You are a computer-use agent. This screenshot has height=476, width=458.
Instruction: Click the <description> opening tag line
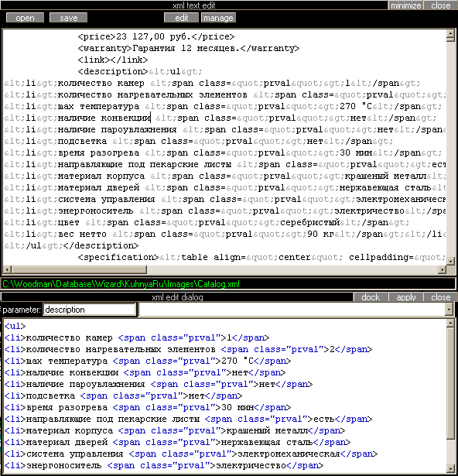pos(140,72)
